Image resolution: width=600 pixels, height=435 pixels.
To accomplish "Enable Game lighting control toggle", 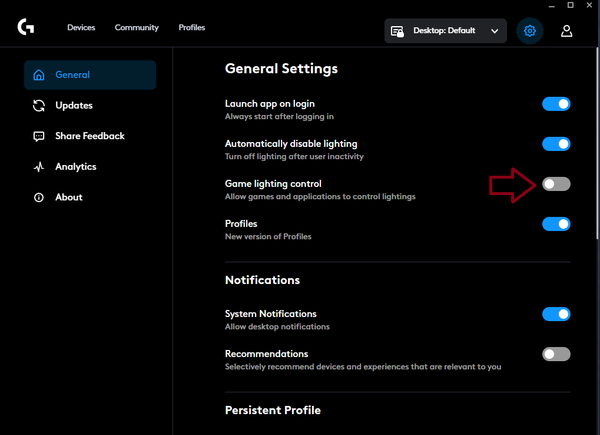I will [556, 184].
